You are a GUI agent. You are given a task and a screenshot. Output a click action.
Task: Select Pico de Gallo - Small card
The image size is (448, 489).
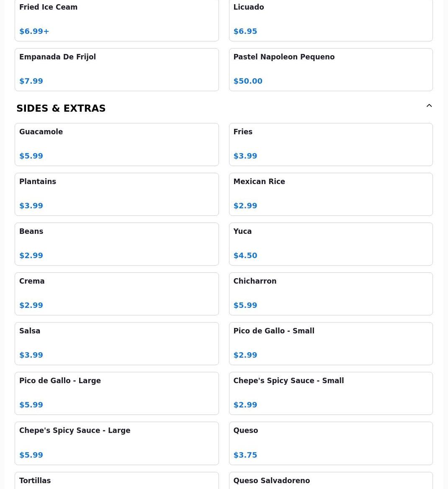coord(331,344)
